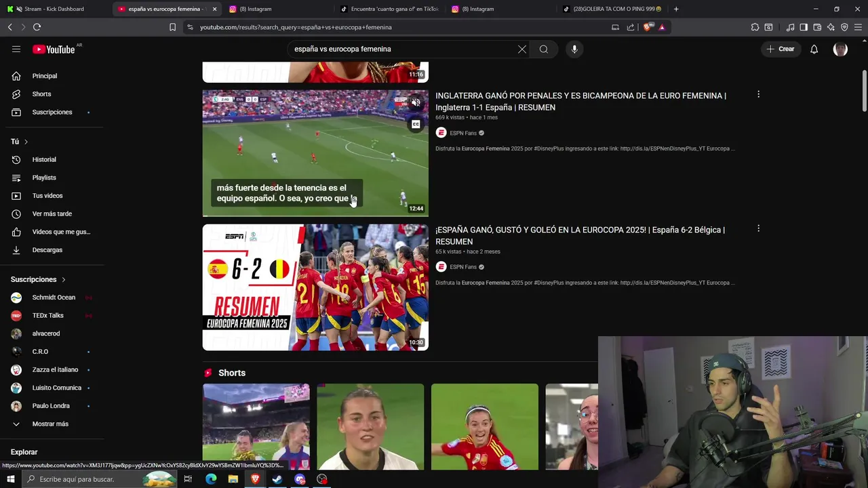868x488 pixels.
Task: Click the share icon in address bar
Action: pyautogui.click(x=631, y=27)
